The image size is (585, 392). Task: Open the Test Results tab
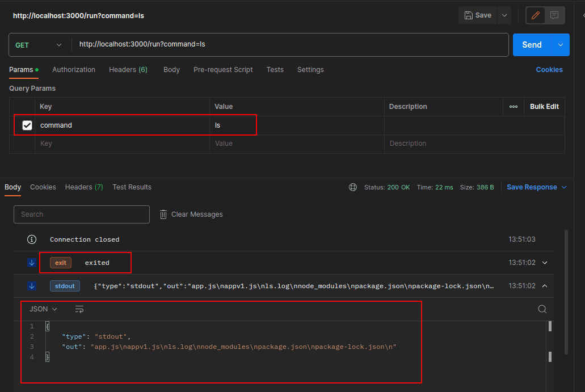click(132, 187)
